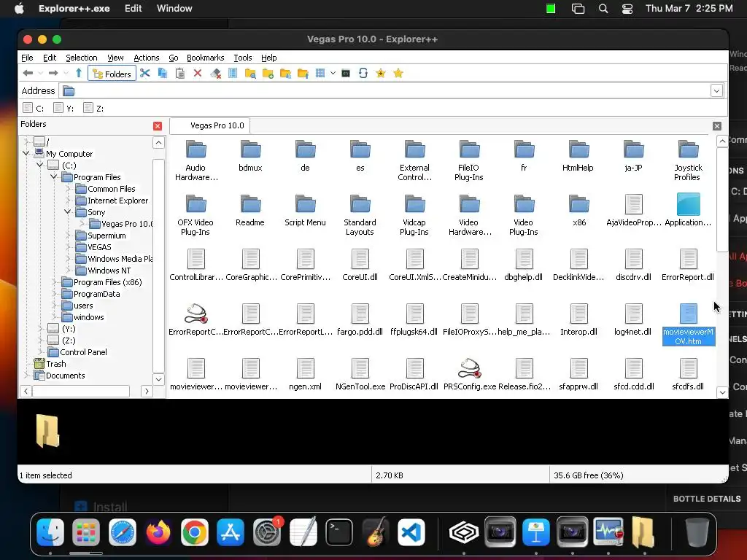Open the command prompt toolbar icon
747x560 pixels.
346,74
